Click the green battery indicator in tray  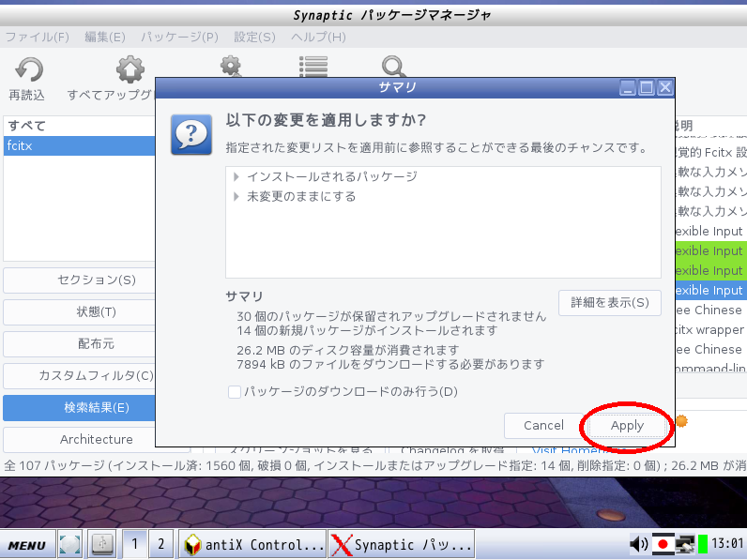[x=703, y=544]
